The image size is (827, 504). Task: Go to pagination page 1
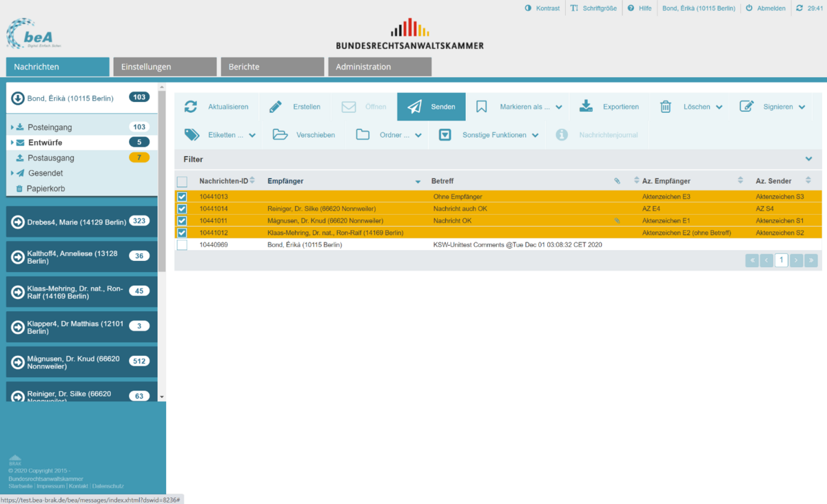(x=782, y=260)
